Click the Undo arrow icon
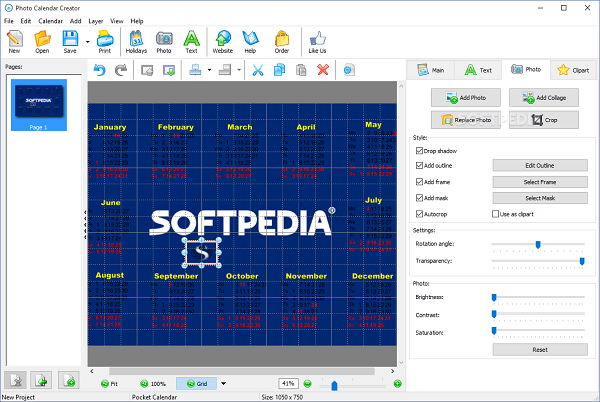Image resolution: width=600 pixels, height=402 pixels. point(99,70)
